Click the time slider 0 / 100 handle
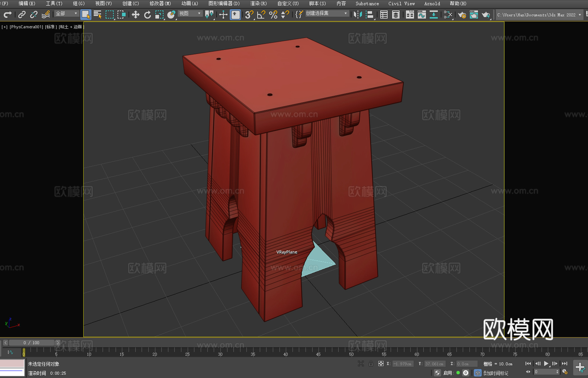The image size is (588, 378). coord(32,343)
